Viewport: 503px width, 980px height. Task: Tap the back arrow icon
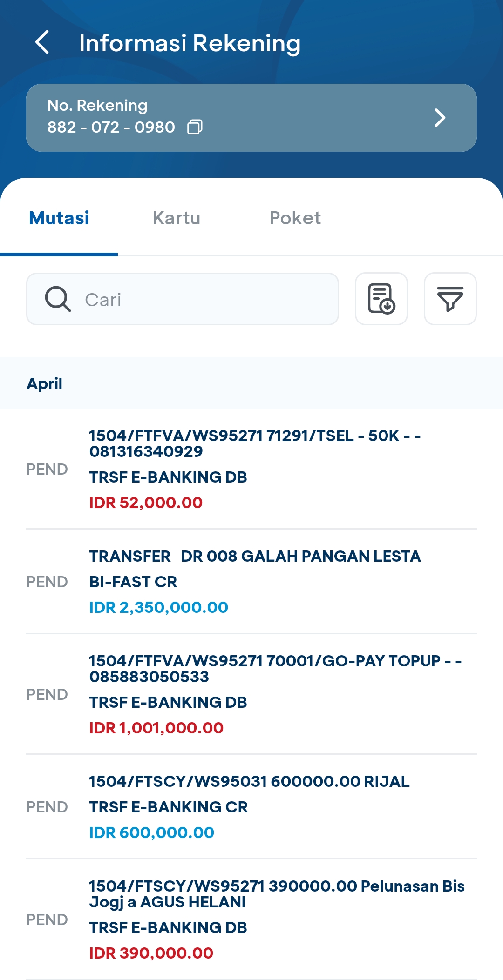[42, 42]
